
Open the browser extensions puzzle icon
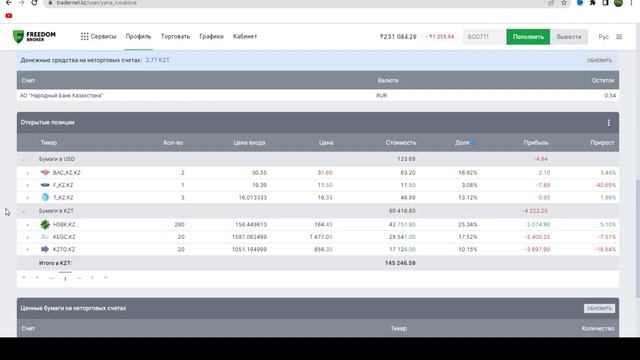[x=592, y=2]
